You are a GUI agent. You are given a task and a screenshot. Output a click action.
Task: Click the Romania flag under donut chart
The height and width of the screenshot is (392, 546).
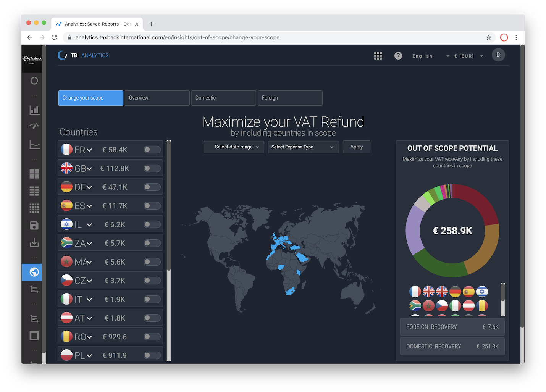tap(482, 306)
